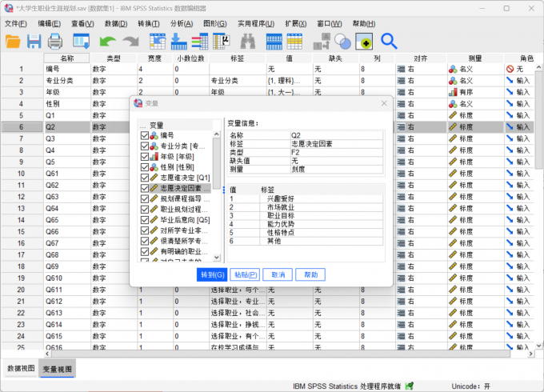This screenshot has width=544, height=392.
Task: Open the 数据(D) menu
Action: click(116, 23)
